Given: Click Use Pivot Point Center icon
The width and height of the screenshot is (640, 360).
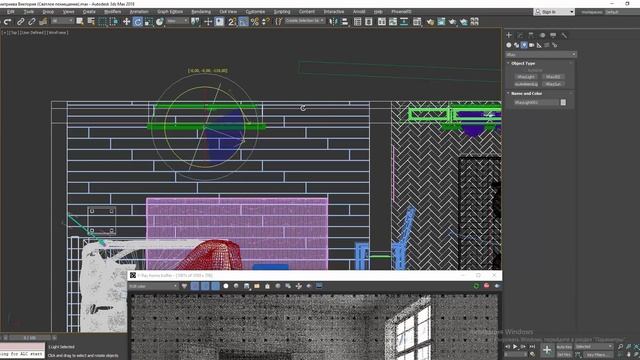Looking at the screenshot, I should coord(196,21).
